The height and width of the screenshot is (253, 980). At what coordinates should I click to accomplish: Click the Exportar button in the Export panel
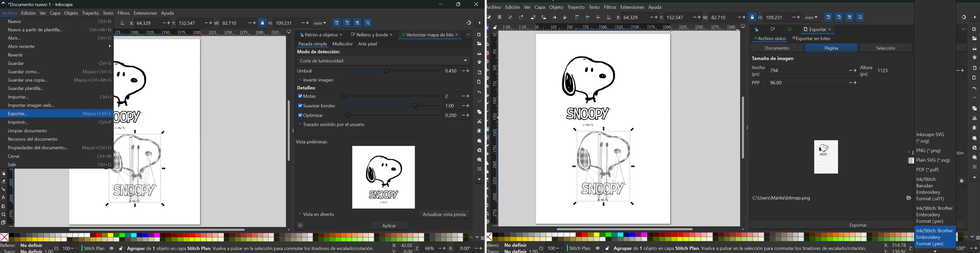[x=858, y=225]
